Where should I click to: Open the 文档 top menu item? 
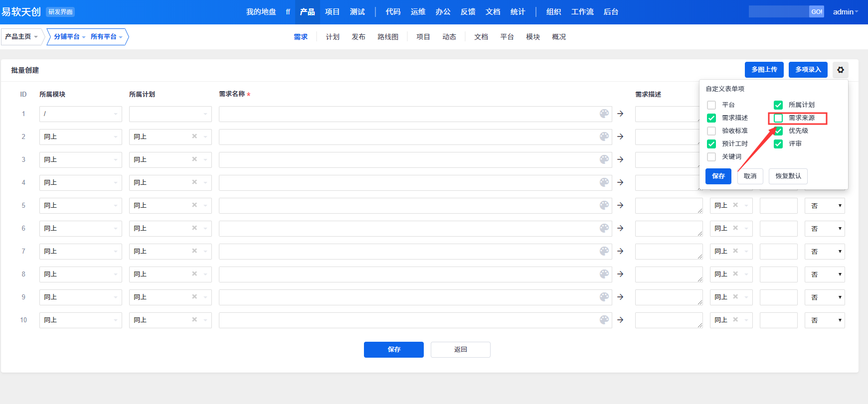coord(493,12)
